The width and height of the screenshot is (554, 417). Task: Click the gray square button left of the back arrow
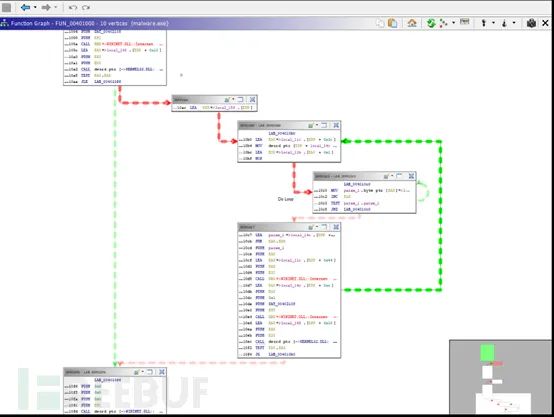[6, 7]
